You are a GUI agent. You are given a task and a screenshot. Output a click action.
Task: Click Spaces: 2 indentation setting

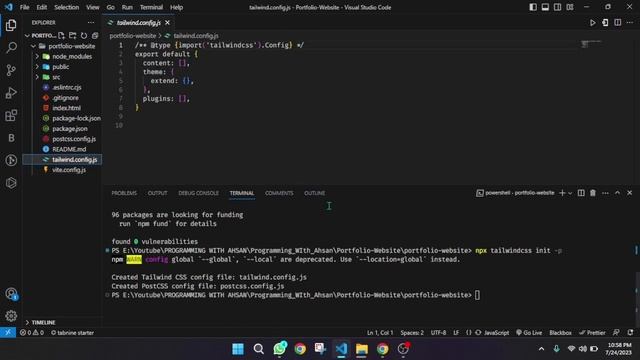[x=412, y=333]
